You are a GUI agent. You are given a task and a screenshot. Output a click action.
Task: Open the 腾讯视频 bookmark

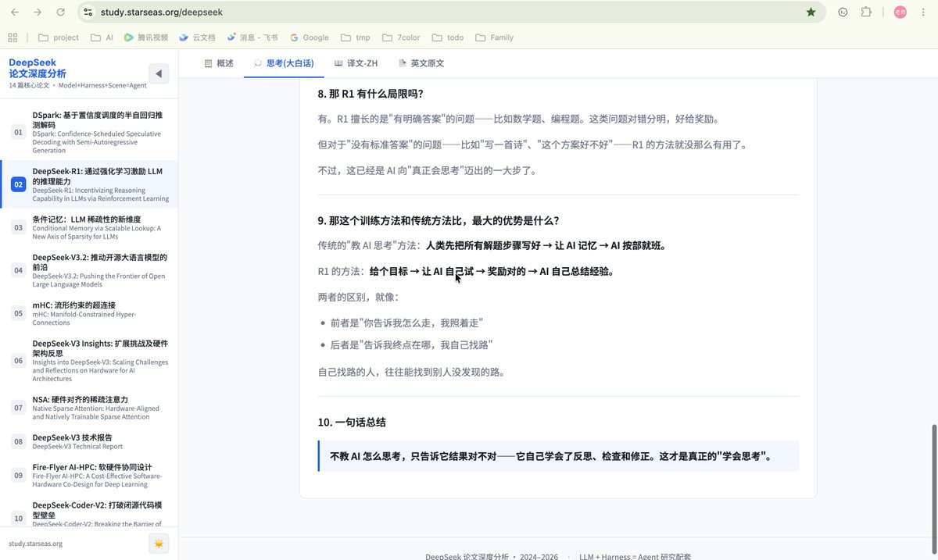(x=146, y=37)
